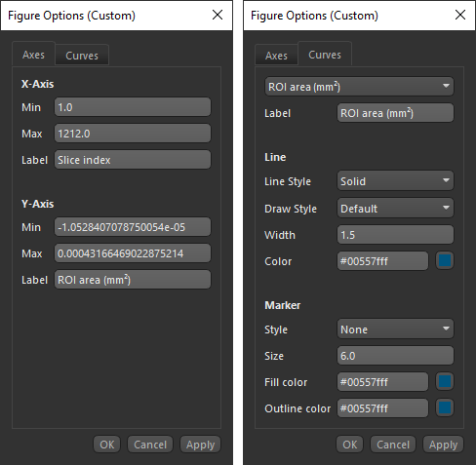
Task: Open the Outline color swatch picker
Action: tap(445, 407)
